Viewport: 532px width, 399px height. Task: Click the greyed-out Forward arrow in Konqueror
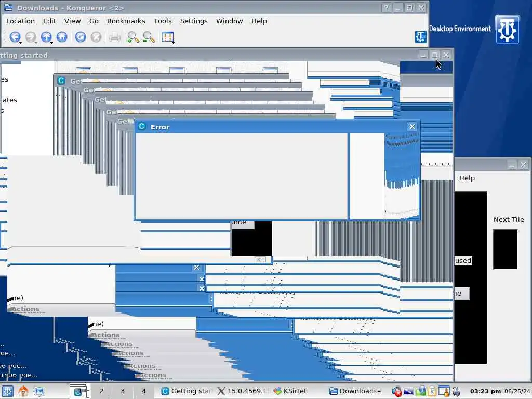[30, 37]
